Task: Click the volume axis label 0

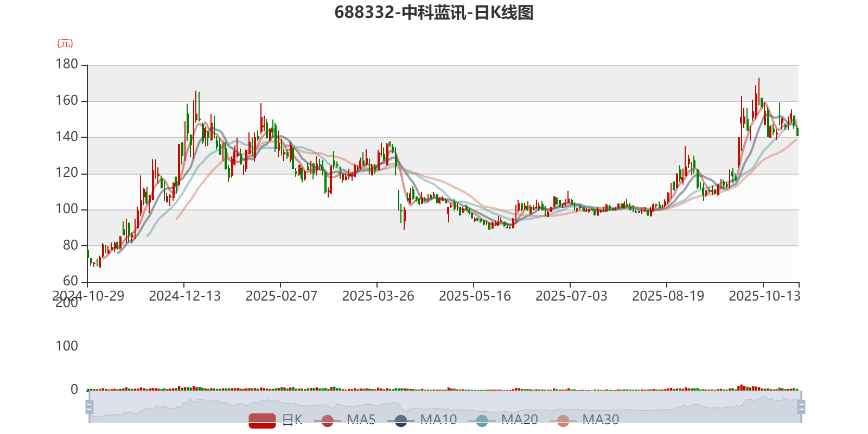Action: point(74,390)
